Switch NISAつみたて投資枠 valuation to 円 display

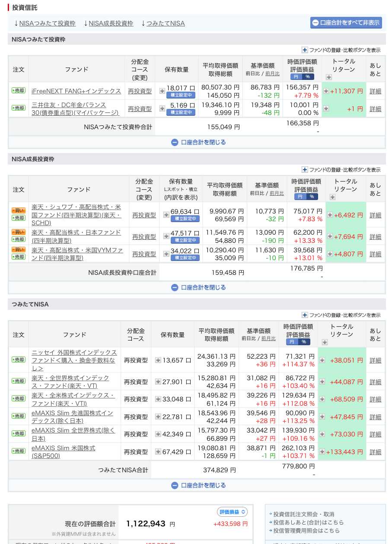296,77
